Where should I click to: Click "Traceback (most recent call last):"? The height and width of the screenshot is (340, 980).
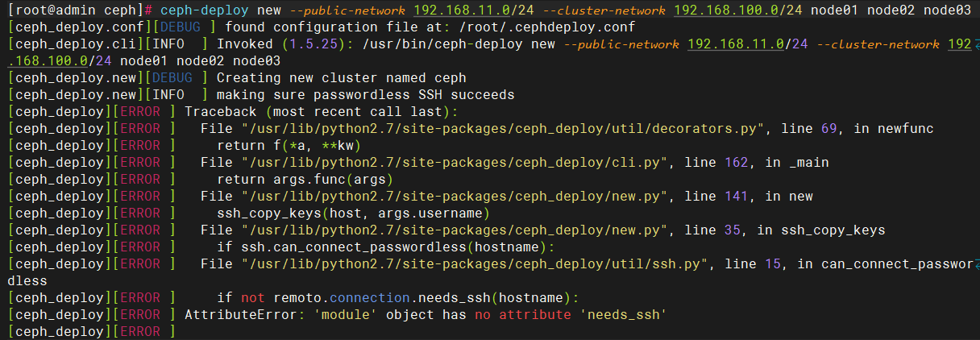(x=321, y=112)
